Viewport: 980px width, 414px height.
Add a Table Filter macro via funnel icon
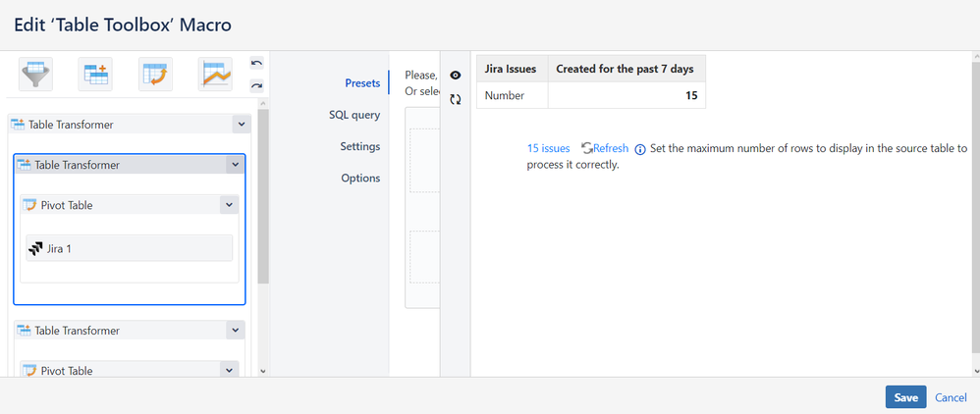35,75
